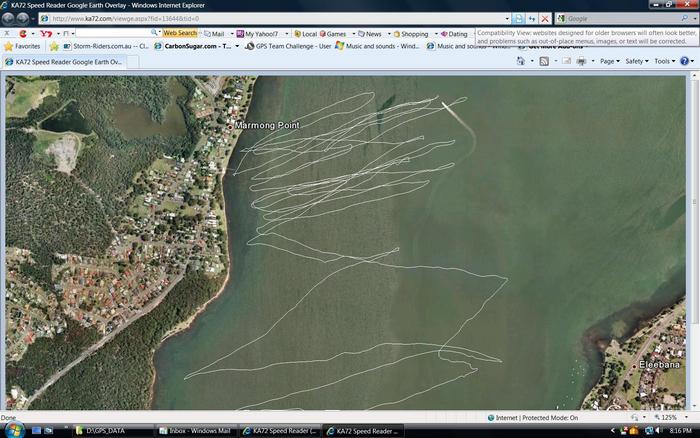Expand the Safety dropdown menu
The width and height of the screenshot is (700, 438).
pos(637,61)
